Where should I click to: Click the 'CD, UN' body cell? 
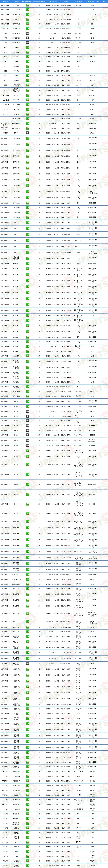78,133
